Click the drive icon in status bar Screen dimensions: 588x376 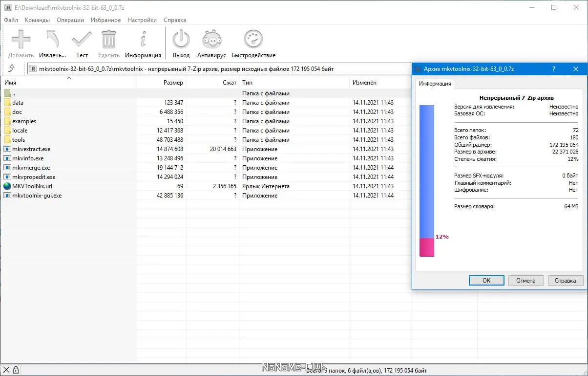(x=6, y=370)
